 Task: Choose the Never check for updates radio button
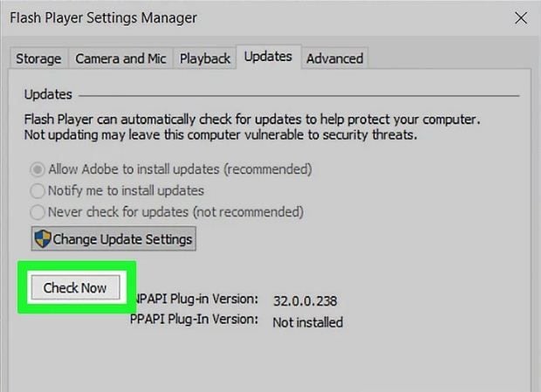click(x=38, y=212)
